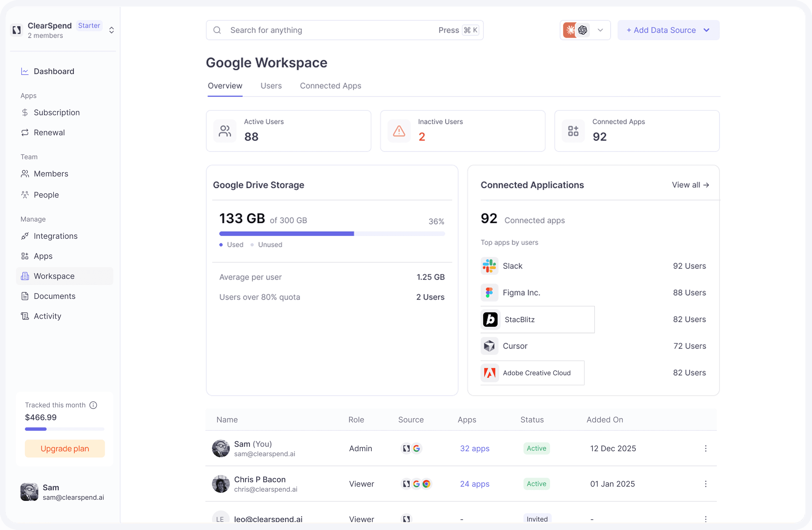
Task: Click the Subscription dollar icon
Action: click(25, 113)
